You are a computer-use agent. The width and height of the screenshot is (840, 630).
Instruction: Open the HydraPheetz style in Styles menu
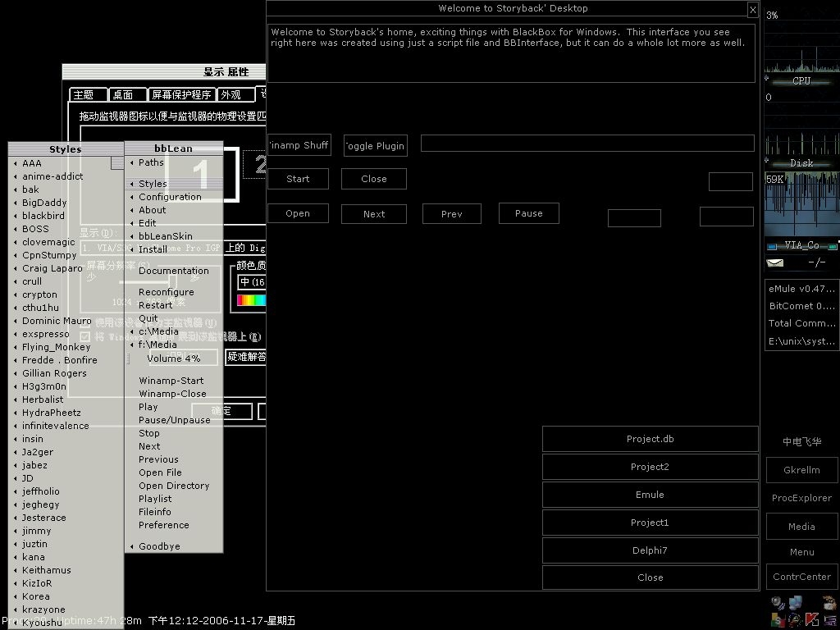[x=66, y=413]
